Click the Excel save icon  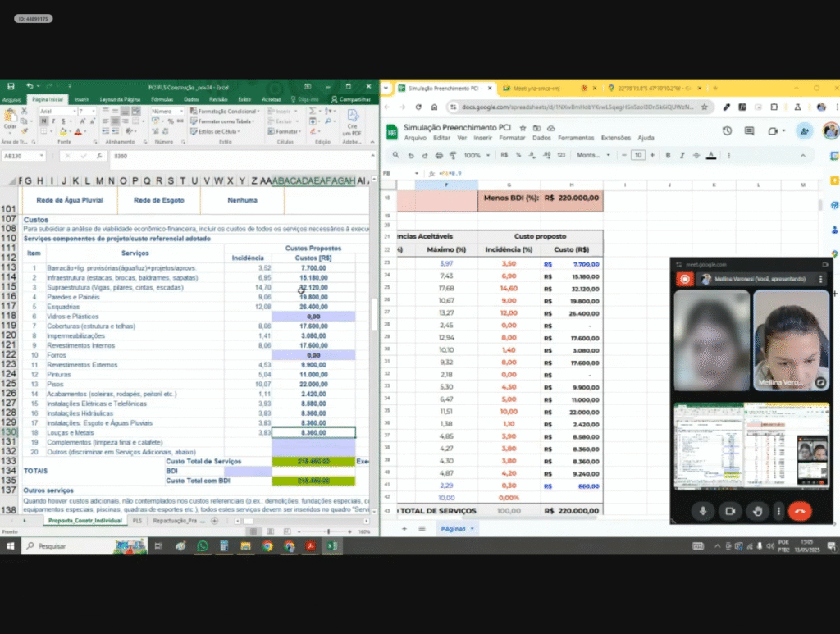coord(11,86)
